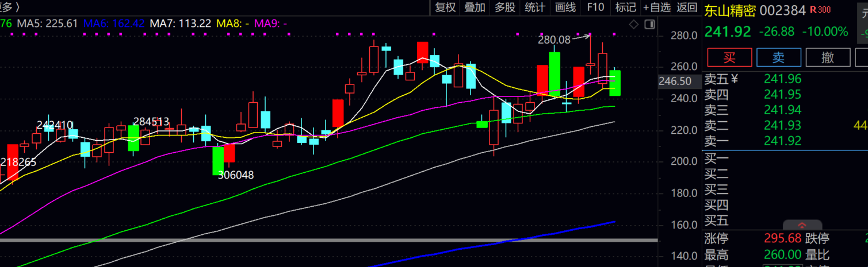This screenshot has width=868, height=267.
Task: Select the MA9 indicator label
Action: [270, 24]
